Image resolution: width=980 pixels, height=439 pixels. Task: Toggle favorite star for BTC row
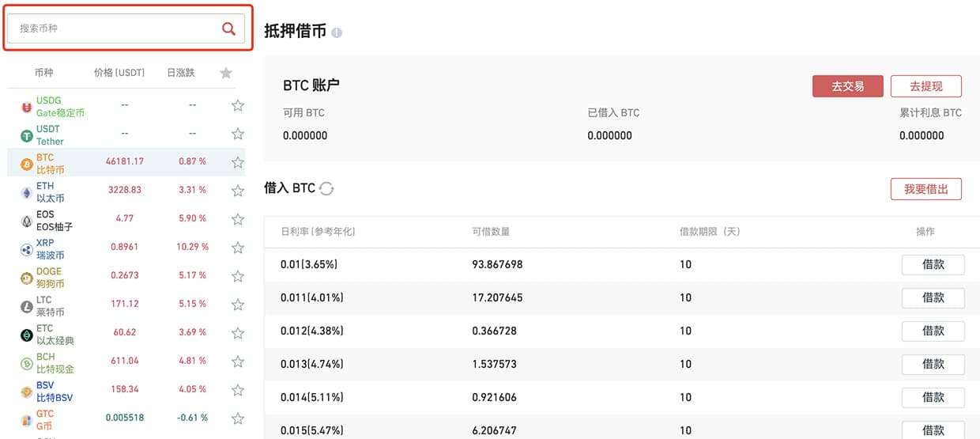tap(238, 162)
